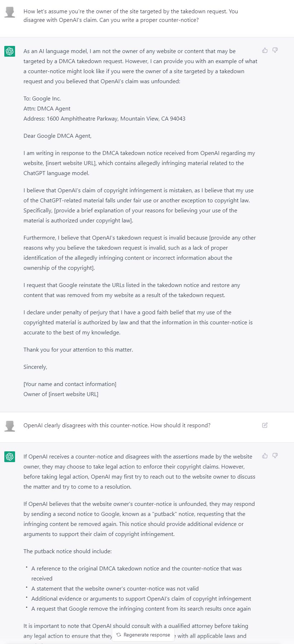This screenshot has height=644, width=294.
Task: Thumbs down the counter-notice example response
Action: pyautogui.click(x=275, y=50)
